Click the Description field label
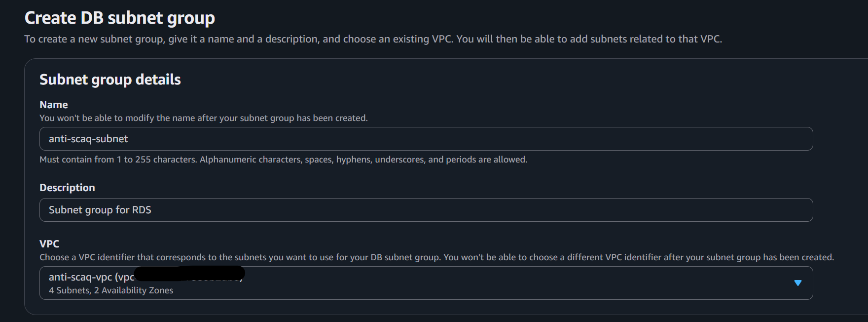Image resolution: width=868 pixels, height=322 pixels. (67, 188)
